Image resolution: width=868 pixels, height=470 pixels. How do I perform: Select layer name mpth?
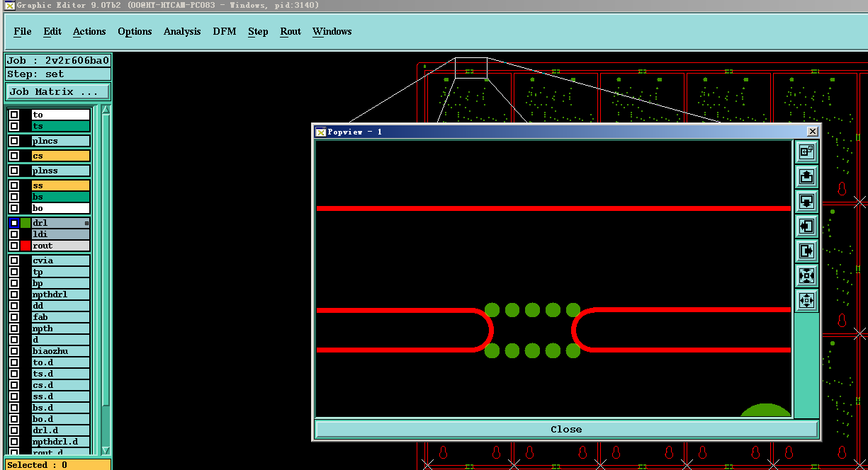pyautogui.click(x=61, y=328)
